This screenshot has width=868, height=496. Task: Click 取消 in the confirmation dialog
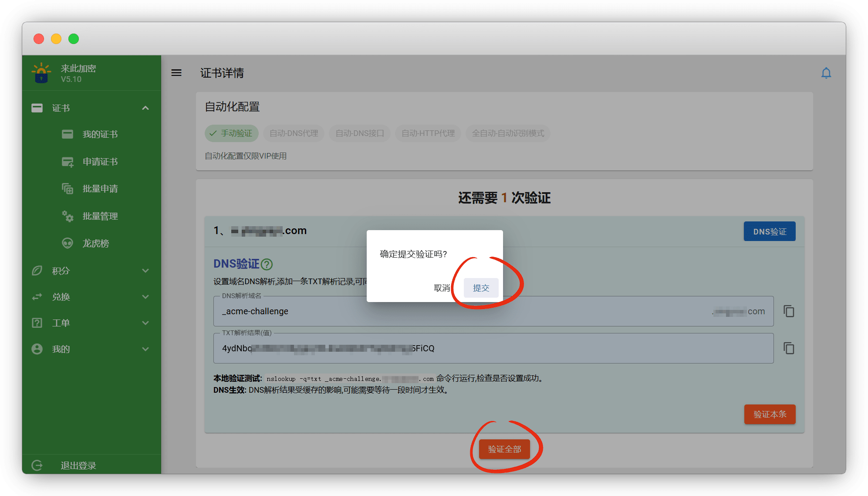[442, 288]
